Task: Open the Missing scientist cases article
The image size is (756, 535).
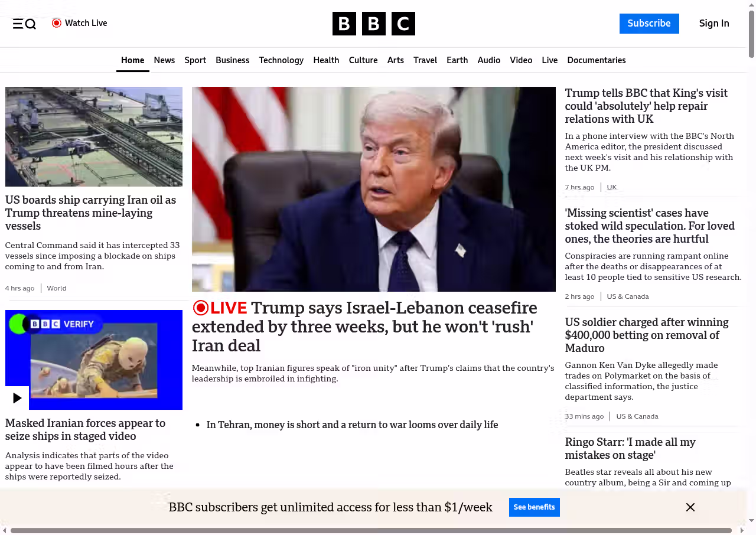Action: tap(649, 226)
